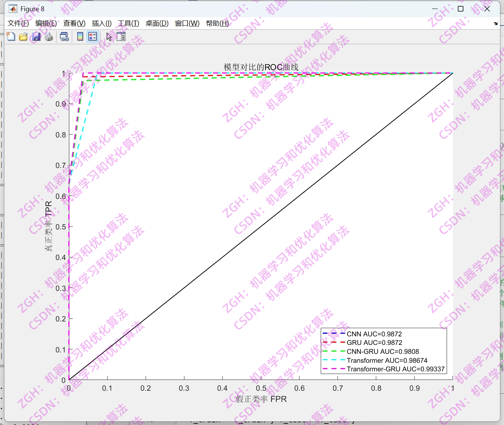The image size is (504, 425).
Task: Print the ROC curve figure
Action: click(48, 37)
